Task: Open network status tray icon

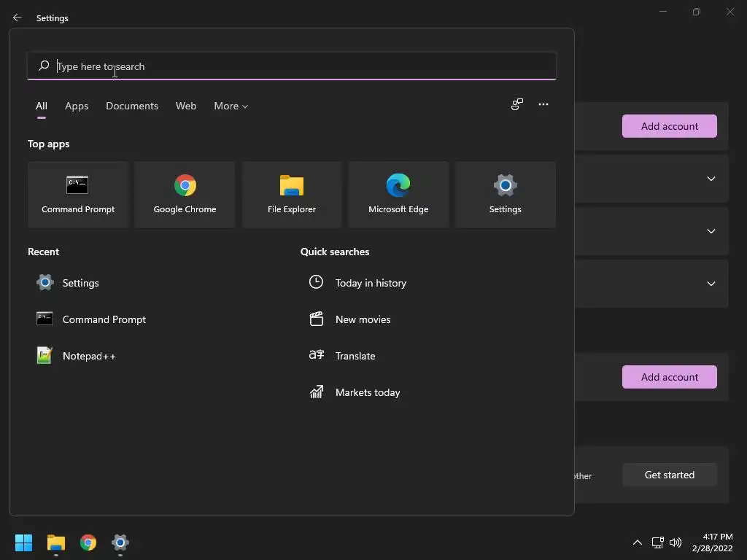Action: pos(657,542)
